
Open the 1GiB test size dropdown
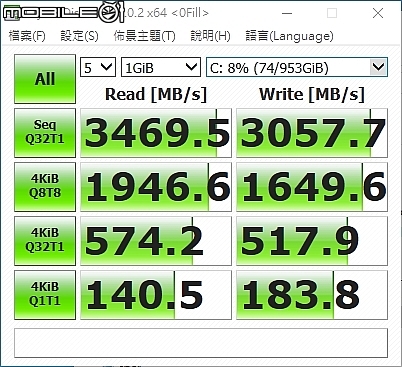(x=161, y=67)
